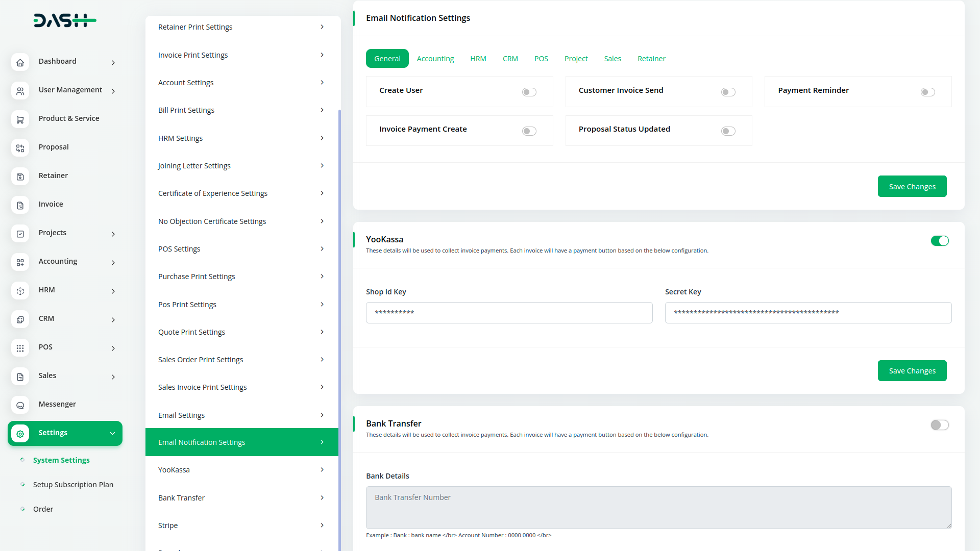980x551 pixels.
Task: Save Changes for YooKassa configuration
Action: click(x=912, y=370)
